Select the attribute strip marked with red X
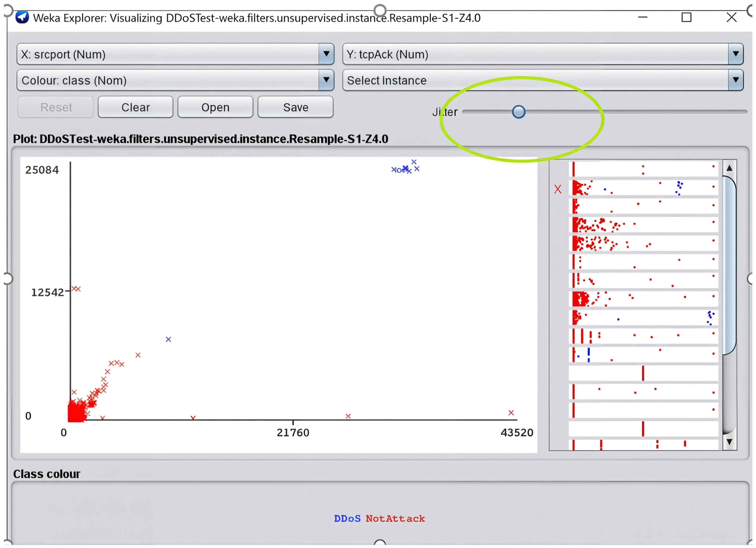 (644, 188)
